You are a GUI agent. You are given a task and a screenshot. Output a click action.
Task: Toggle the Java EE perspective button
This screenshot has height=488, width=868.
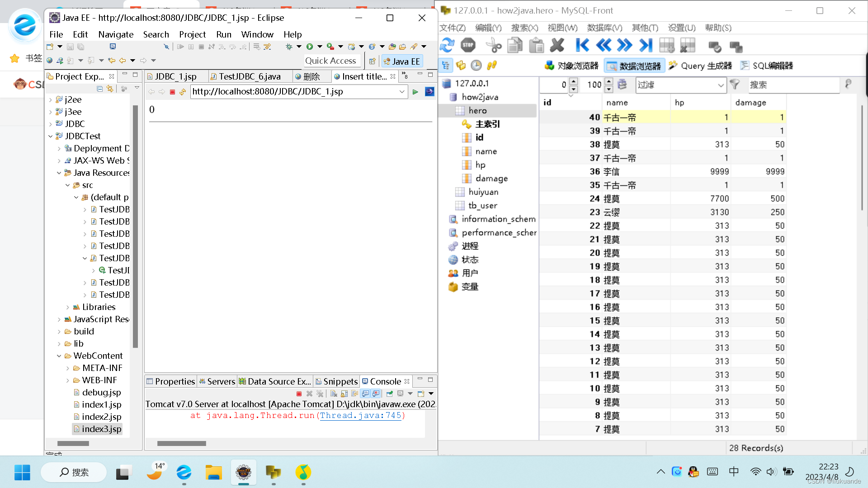coord(401,61)
